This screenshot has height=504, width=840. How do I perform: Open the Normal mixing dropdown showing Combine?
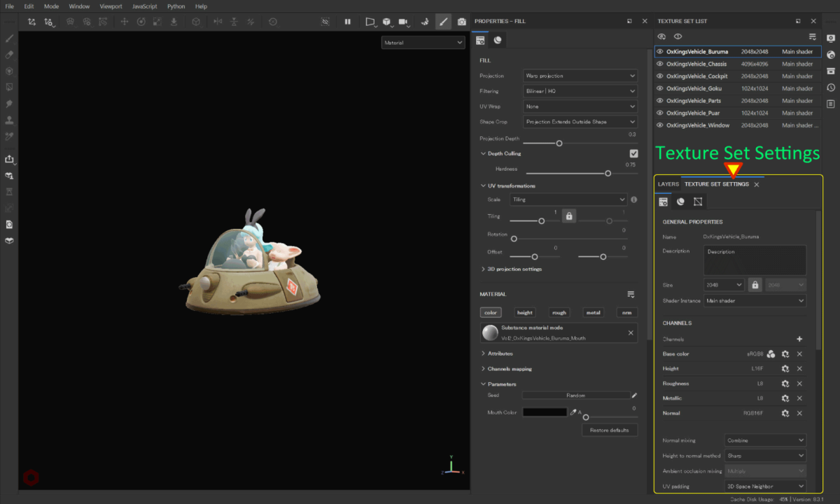coord(764,440)
